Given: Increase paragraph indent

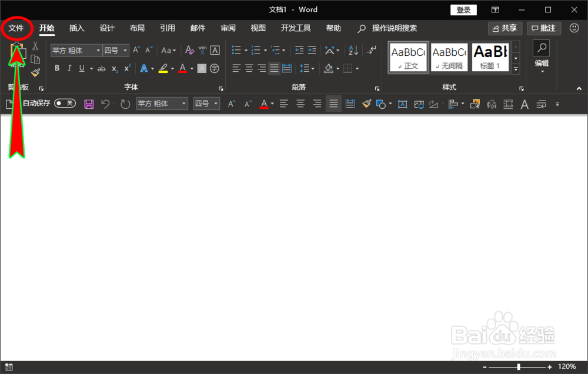Looking at the screenshot, I should 312,50.
